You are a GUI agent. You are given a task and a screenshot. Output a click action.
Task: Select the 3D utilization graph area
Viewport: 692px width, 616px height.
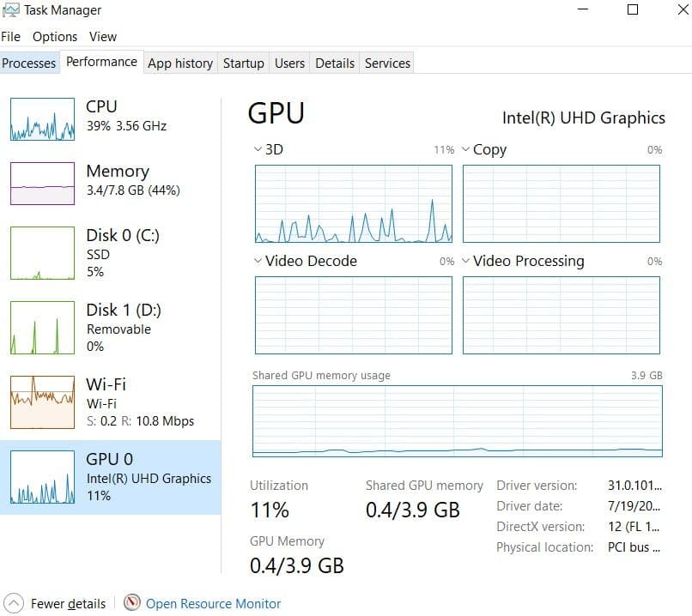pyautogui.click(x=353, y=203)
